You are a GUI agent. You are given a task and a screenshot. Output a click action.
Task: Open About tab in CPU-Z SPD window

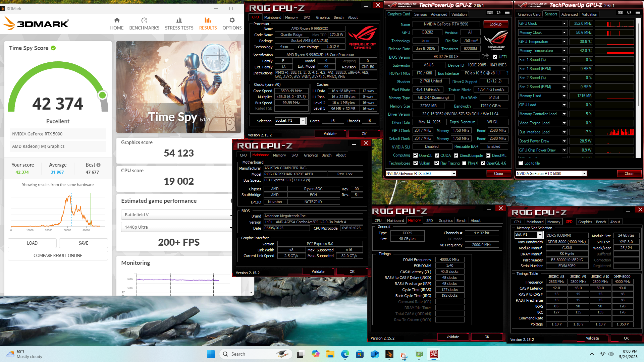pyautogui.click(x=615, y=222)
